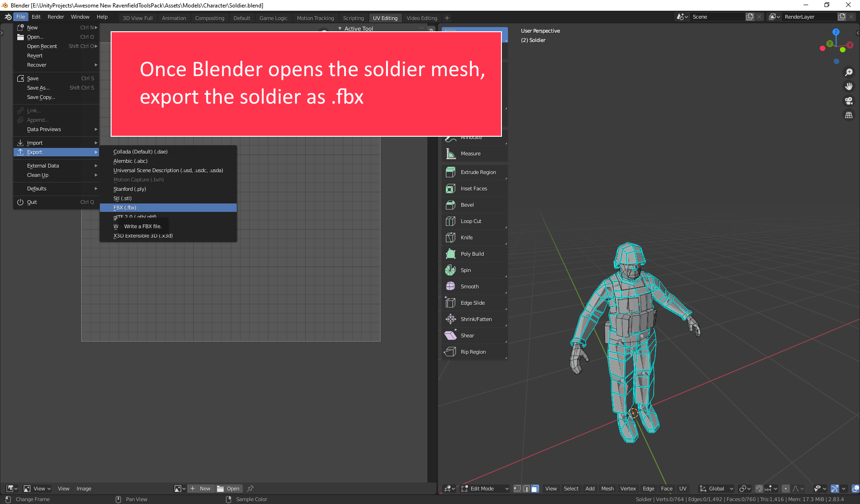
Task: Switch to the Scripting workspace tab
Action: (353, 18)
